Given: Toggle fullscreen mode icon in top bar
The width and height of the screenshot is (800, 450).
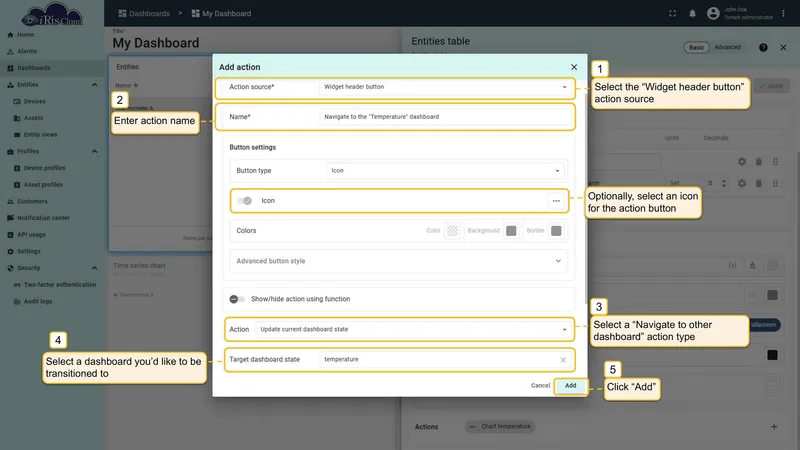Looking at the screenshot, I should 672,14.
